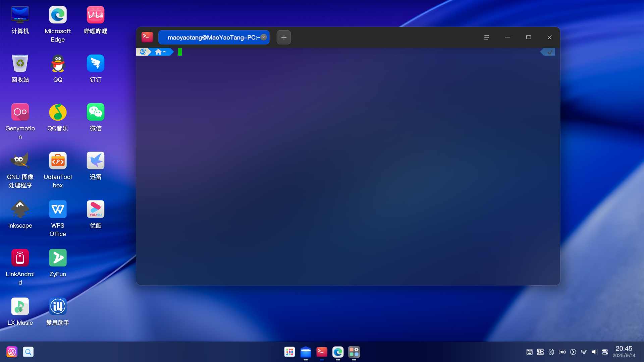Screen dimensions: 644x362
Task: Close the maoyaotang@MaoYaoTang-PC tab
Action: pos(264,37)
